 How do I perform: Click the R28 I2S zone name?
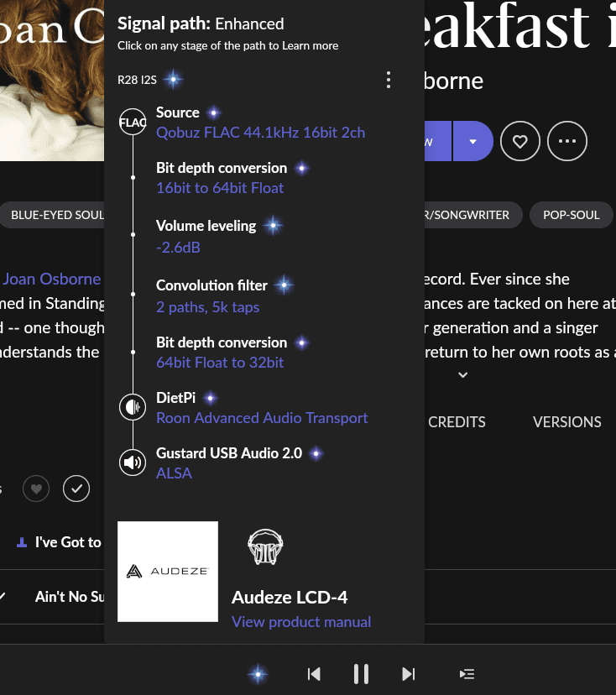(x=137, y=80)
